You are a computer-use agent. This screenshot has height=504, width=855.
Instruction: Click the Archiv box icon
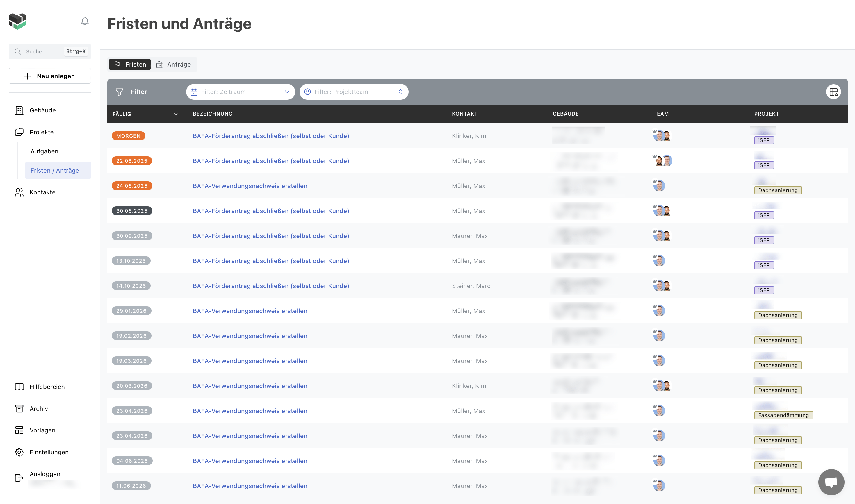tap(19, 408)
